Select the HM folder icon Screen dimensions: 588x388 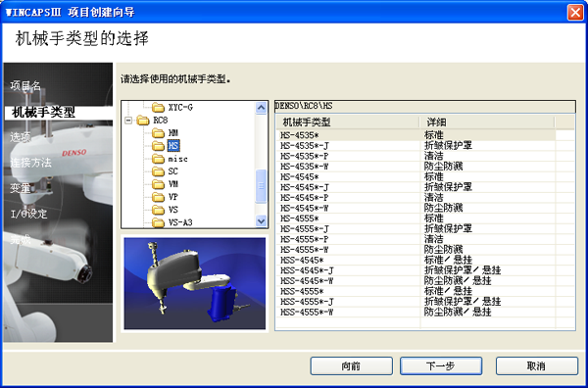(x=158, y=133)
